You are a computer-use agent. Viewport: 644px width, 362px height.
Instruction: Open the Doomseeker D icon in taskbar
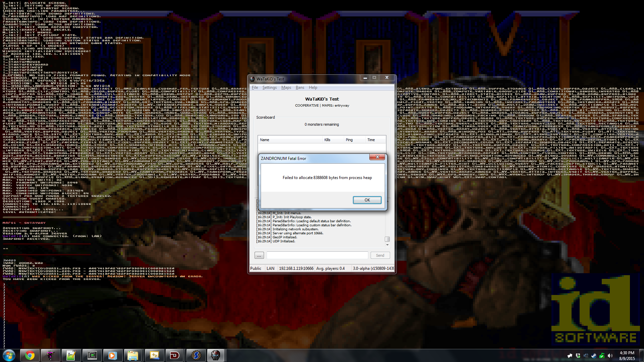(x=174, y=355)
